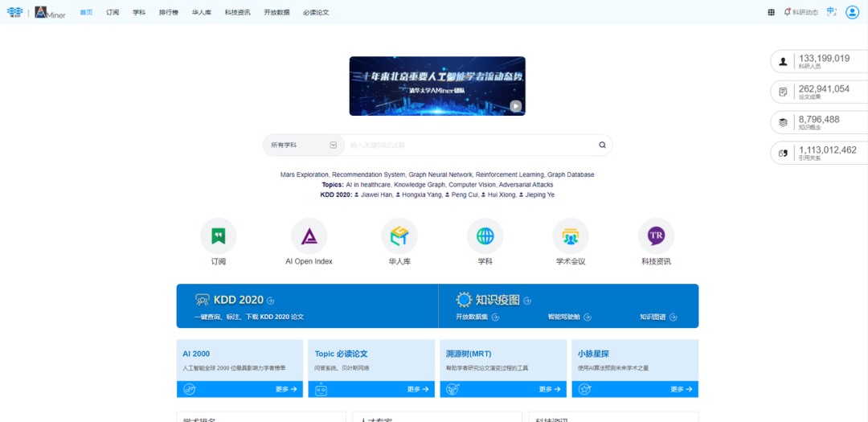The width and height of the screenshot is (868, 422).
Task: Click the 引用关系 quote stat icon
Action: tap(783, 153)
